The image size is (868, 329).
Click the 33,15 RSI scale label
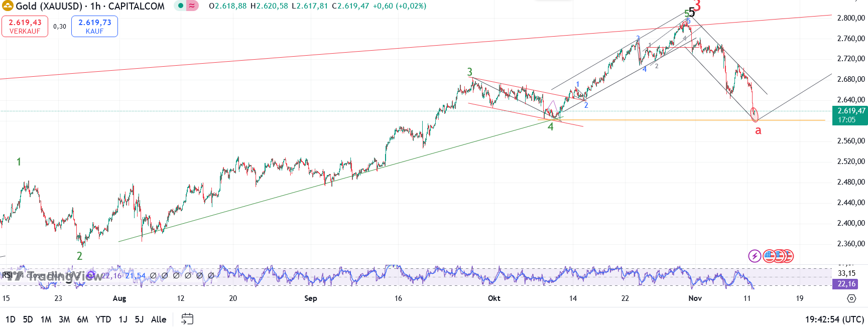pos(846,273)
